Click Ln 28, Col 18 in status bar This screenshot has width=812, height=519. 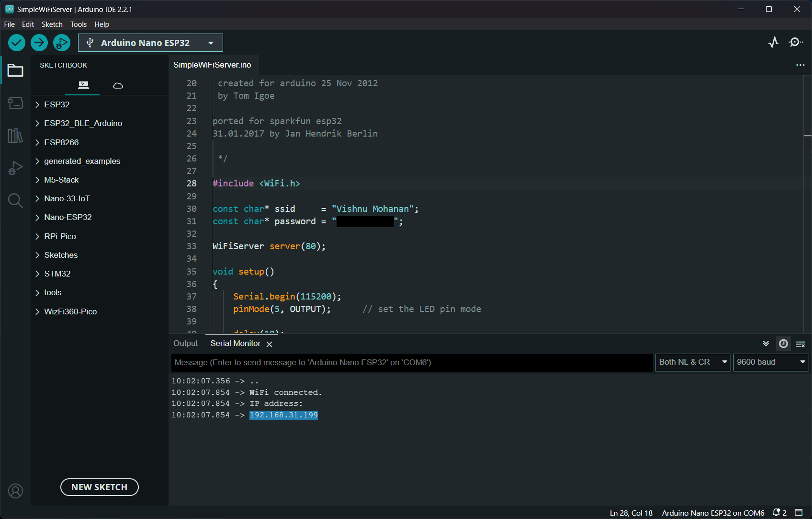(631, 513)
